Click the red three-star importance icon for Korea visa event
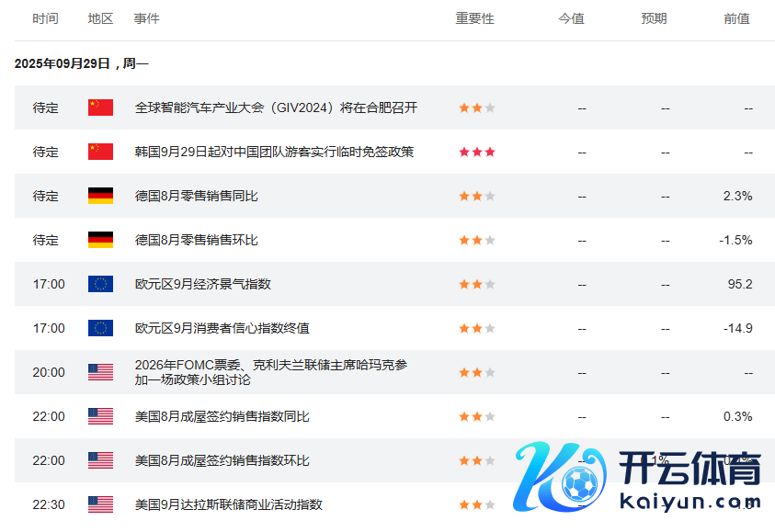The height and width of the screenshot is (532, 775). click(x=475, y=152)
